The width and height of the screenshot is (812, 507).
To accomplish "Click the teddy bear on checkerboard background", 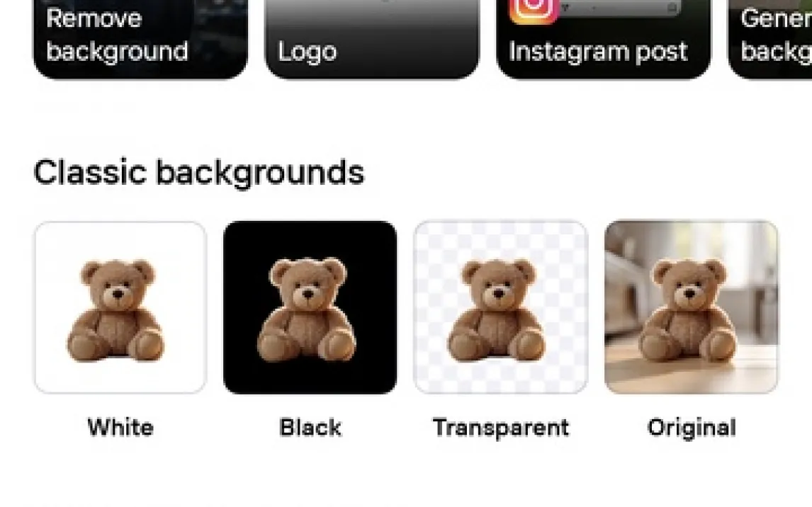I will pyautogui.click(x=497, y=310).
